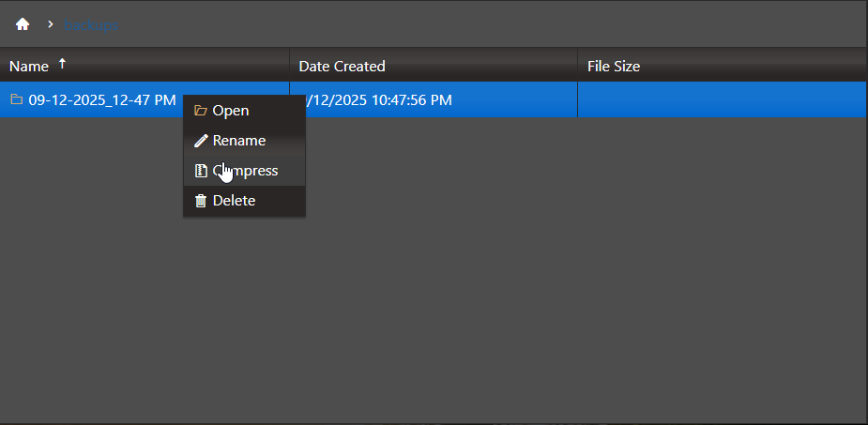868x425 pixels.
Task: Choose Compress from the context menu
Action: point(244,171)
